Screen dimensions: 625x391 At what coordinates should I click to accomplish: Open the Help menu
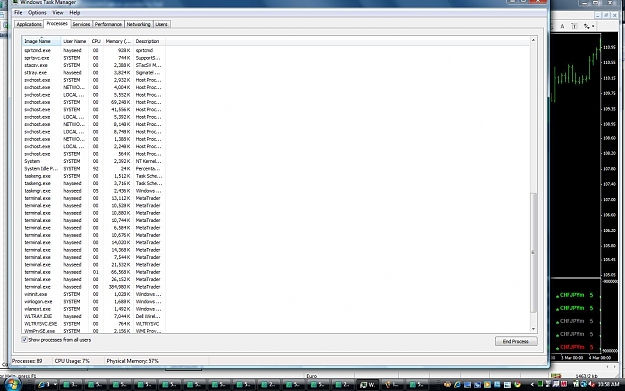click(x=75, y=13)
